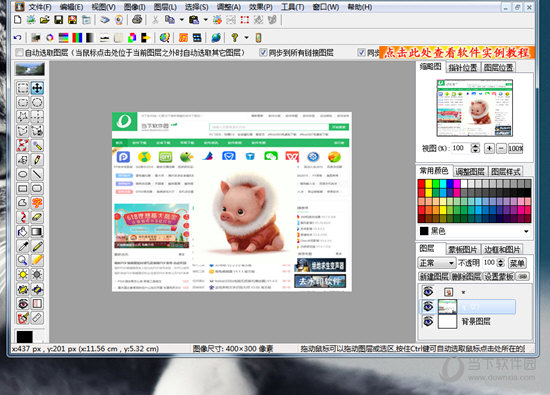This screenshot has height=395, width=550.
Task: Enable the 自动选取图层 checkbox
Action: pyautogui.click(x=19, y=53)
